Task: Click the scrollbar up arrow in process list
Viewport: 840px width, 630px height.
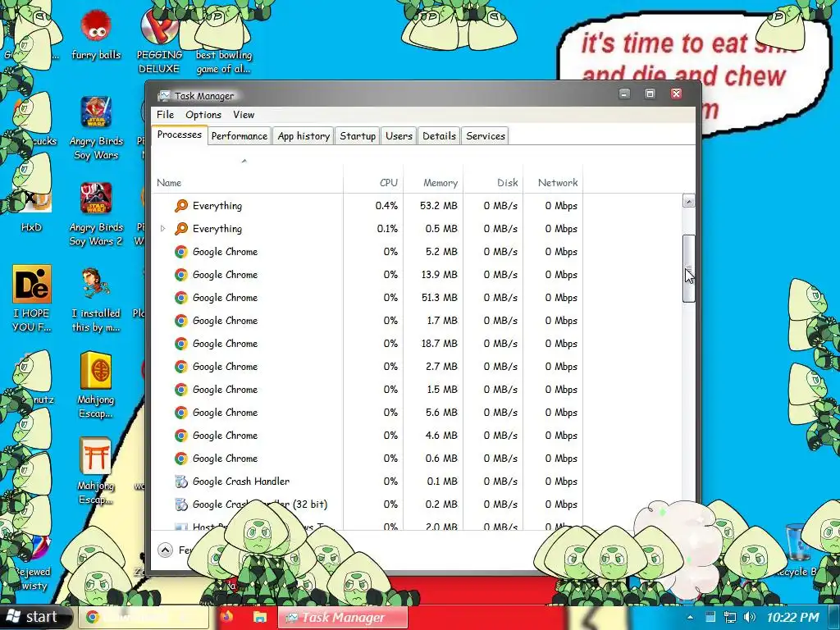Action: (688, 202)
